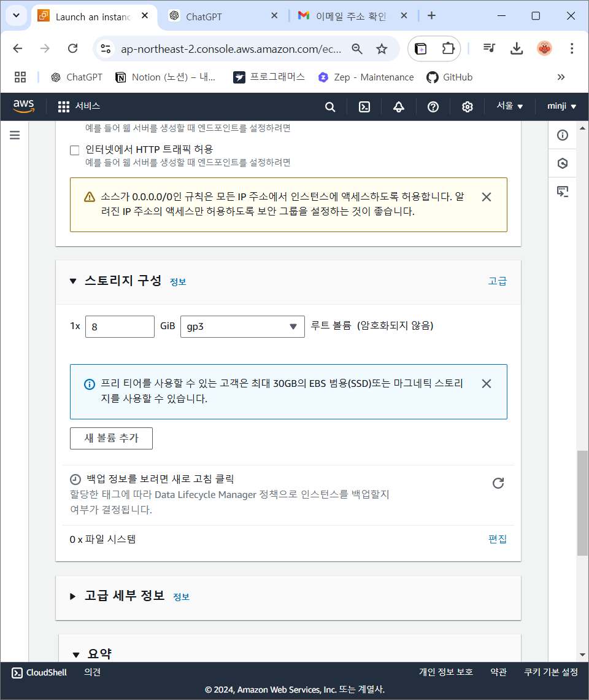
Task: Open the Chrome three-dot menu
Action: 572,49
